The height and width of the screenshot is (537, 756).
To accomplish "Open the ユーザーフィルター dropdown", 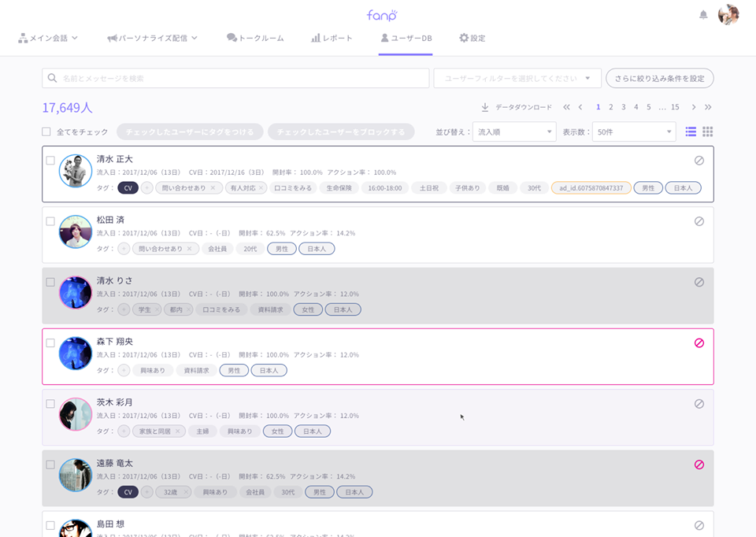I will pos(517,79).
